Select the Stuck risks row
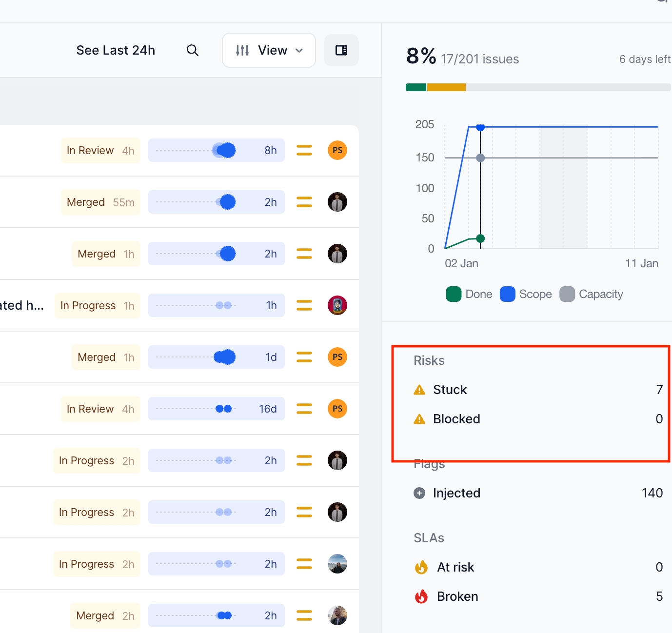The image size is (672, 633). click(536, 390)
